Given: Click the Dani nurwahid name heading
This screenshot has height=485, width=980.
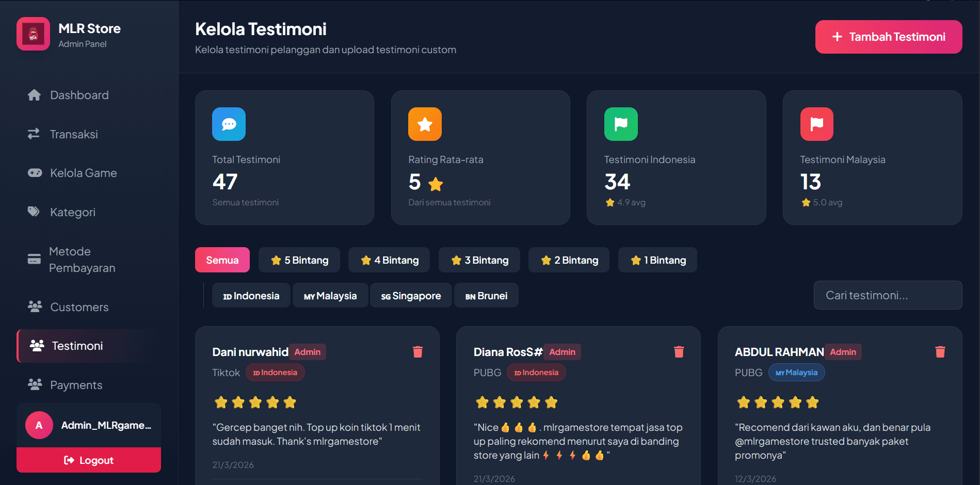Looking at the screenshot, I should pyautogui.click(x=250, y=352).
